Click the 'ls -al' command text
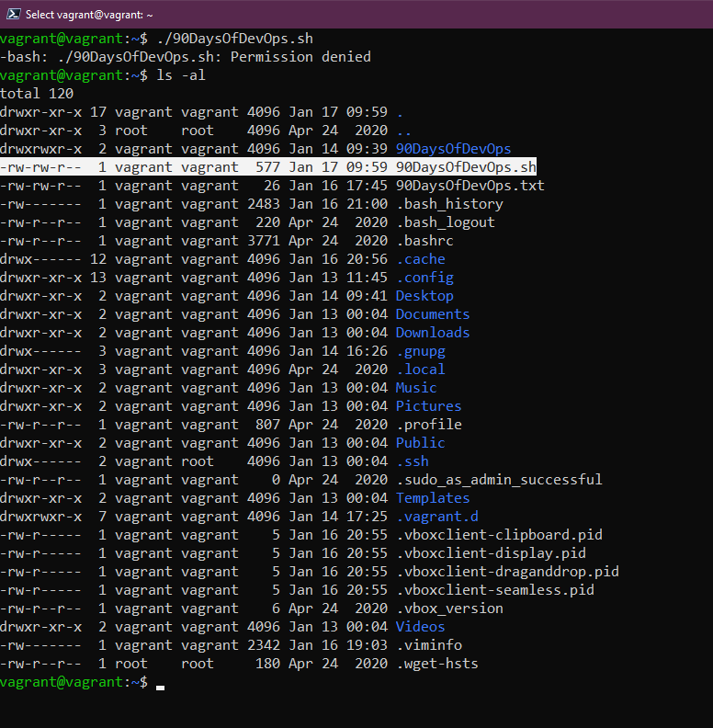Screen dimensions: 713x728 click(181, 75)
